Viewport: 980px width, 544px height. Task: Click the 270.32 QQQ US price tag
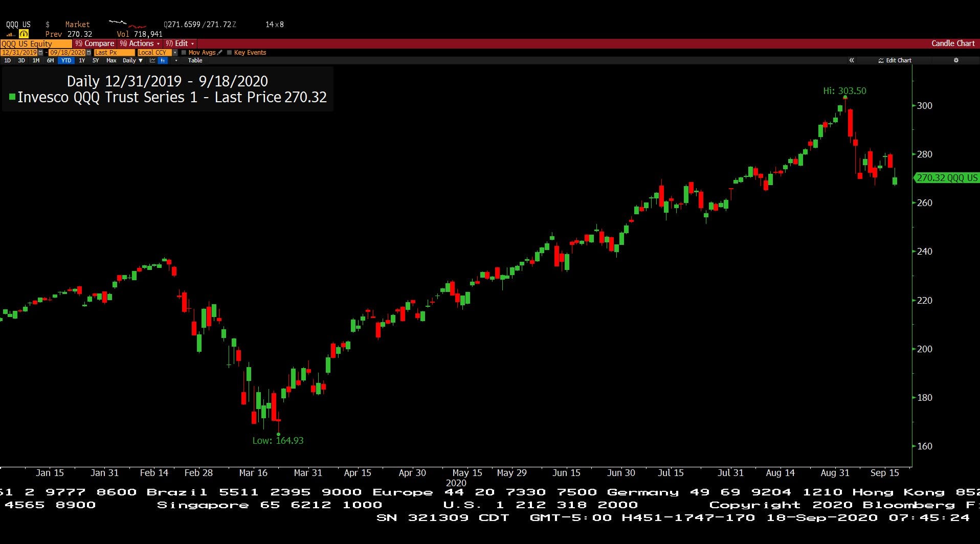946,178
